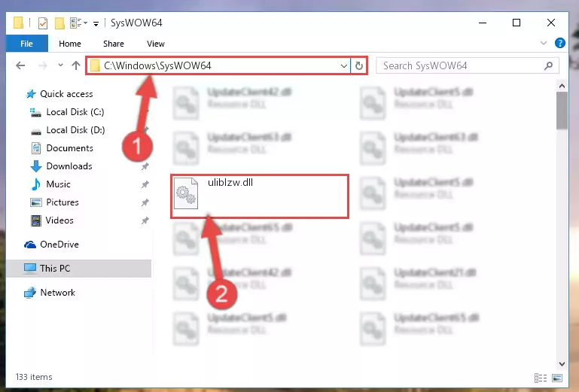Go up one folder level
579x392 pixels.
click(76, 65)
